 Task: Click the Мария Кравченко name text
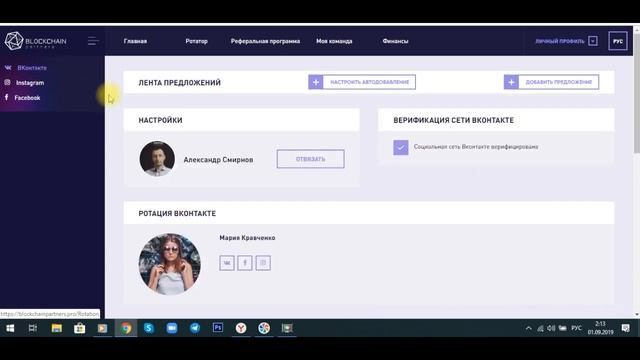[247, 238]
